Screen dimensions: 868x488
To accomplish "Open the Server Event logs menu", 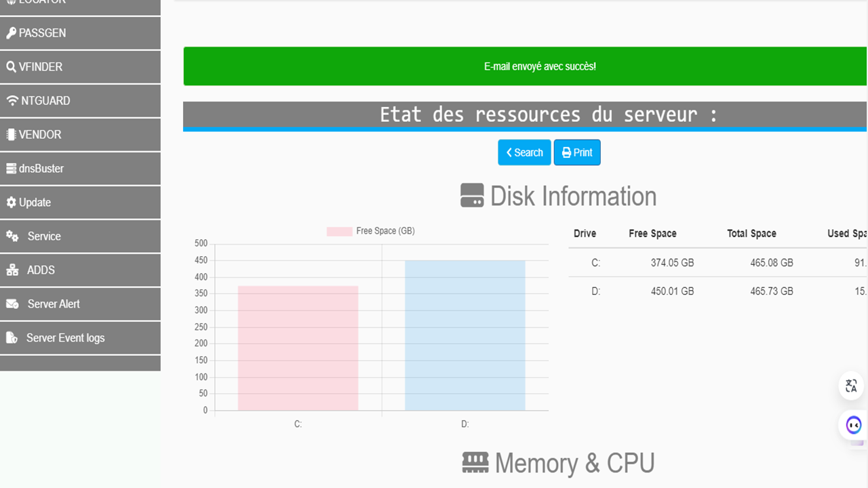I will click(65, 338).
